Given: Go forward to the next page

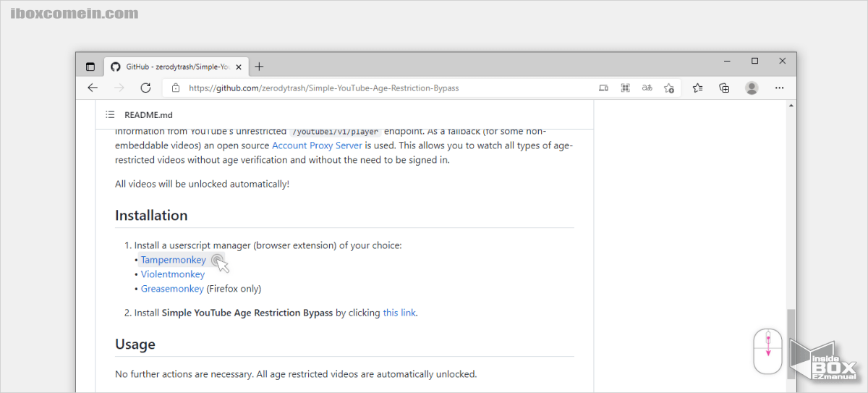Looking at the screenshot, I should pos(119,88).
